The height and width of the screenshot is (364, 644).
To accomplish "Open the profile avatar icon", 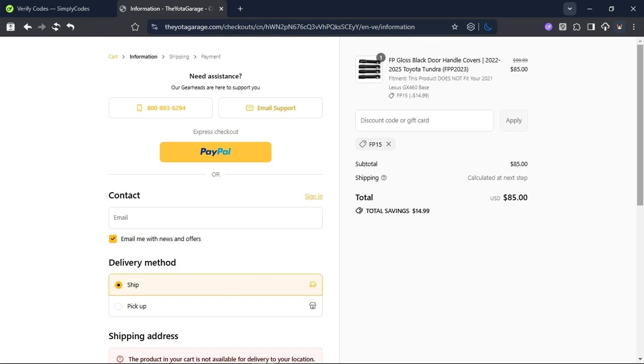I will click(620, 27).
